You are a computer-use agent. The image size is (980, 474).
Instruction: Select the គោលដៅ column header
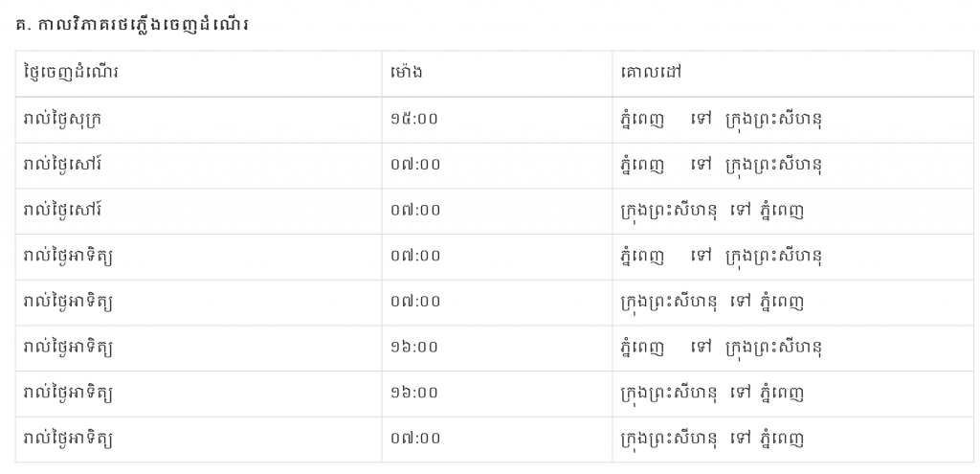[x=651, y=74]
